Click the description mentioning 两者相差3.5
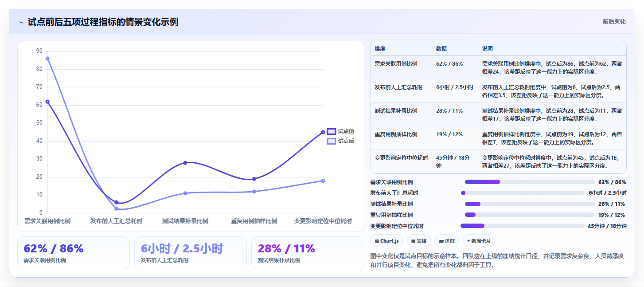 point(552,91)
